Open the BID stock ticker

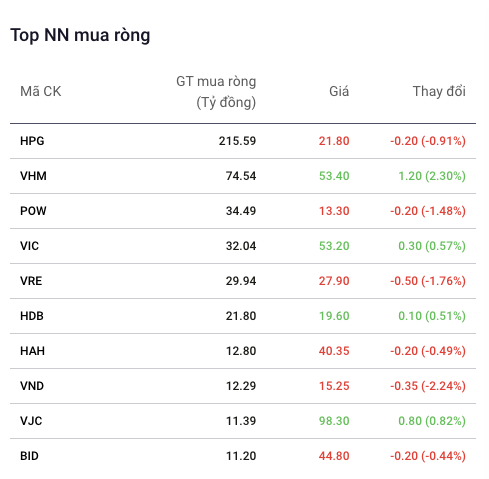[x=29, y=456]
